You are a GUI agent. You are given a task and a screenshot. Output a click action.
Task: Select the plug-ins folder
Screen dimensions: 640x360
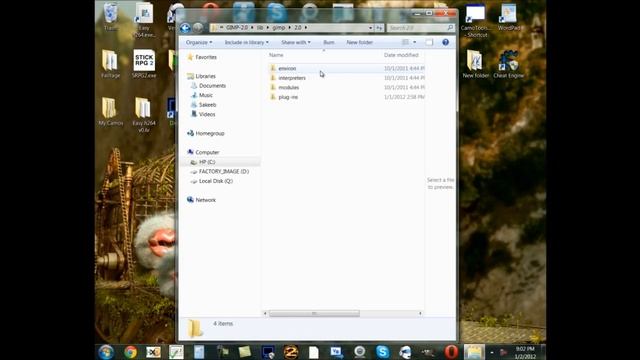(288, 97)
